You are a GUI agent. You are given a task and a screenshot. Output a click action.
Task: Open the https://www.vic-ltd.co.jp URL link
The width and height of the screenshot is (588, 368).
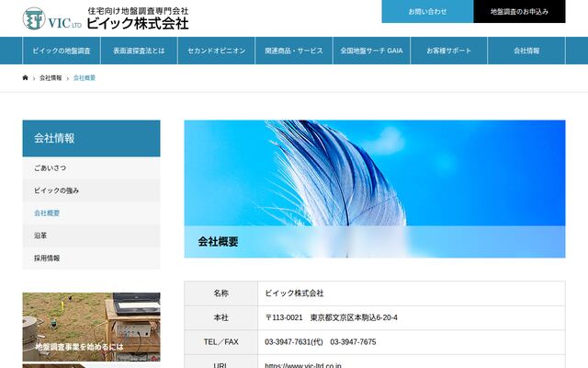303,365
